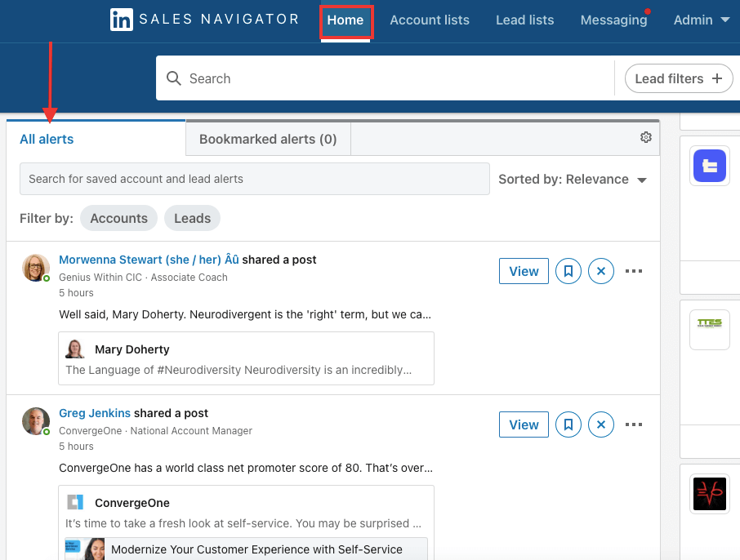
Task: Click the blue company logo in right sidebar
Action: (709, 166)
